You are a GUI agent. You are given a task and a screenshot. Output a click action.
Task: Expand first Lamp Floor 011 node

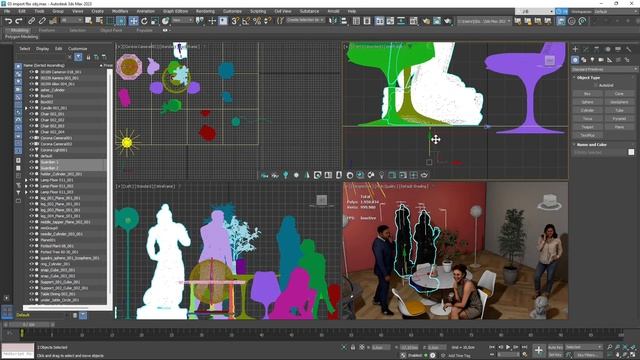(x=26, y=180)
